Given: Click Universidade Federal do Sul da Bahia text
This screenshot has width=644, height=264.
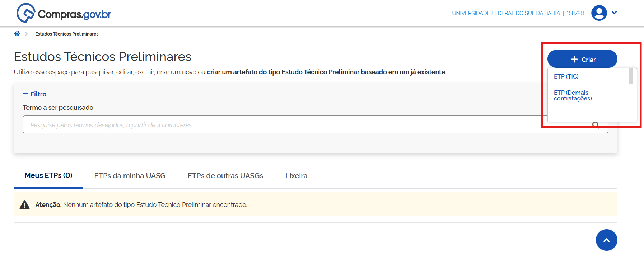Looking at the screenshot, I should tap(505, 13).
